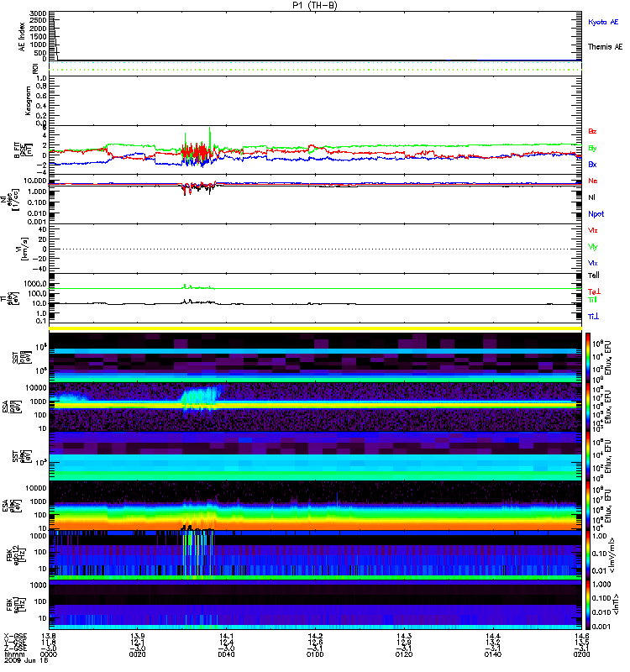Click the AE Index axis label
630x672 pixels.
(x=23, y=37)
